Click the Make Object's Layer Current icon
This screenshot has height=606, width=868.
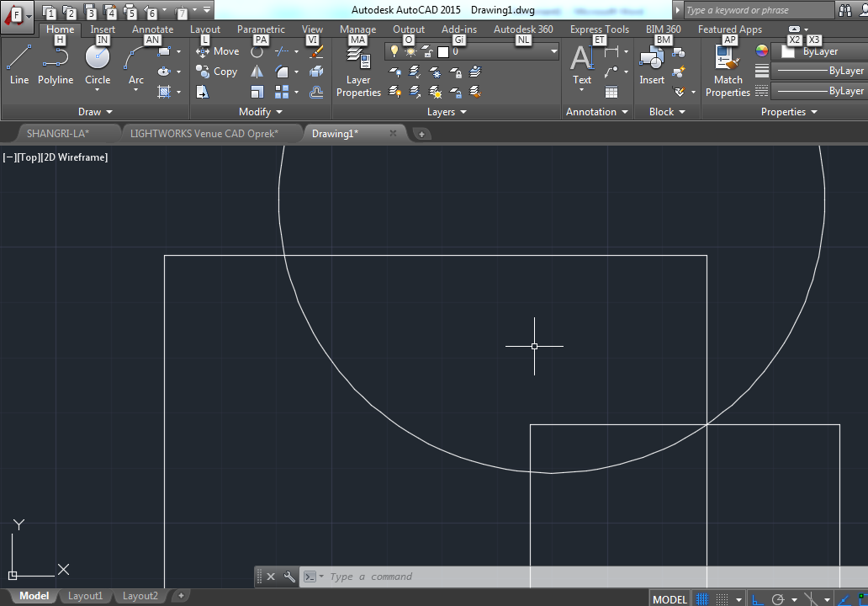pyautogui.click(x=475, y=72)
